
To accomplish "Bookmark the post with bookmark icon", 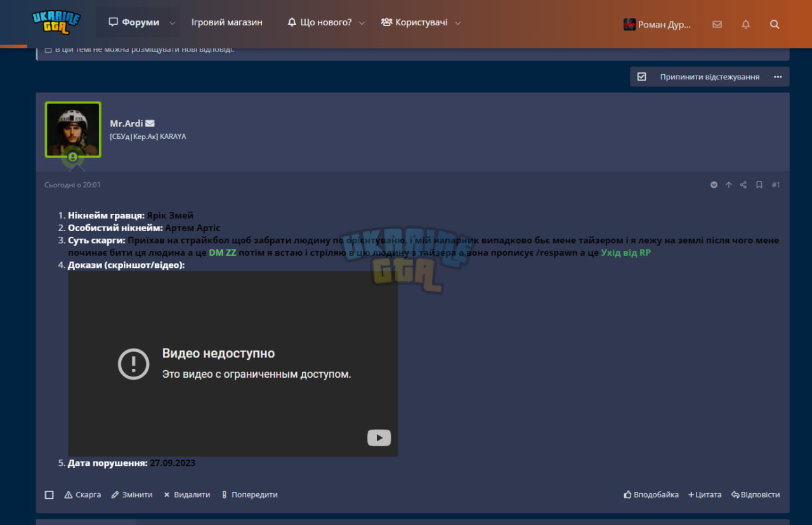I will (759, 185).
